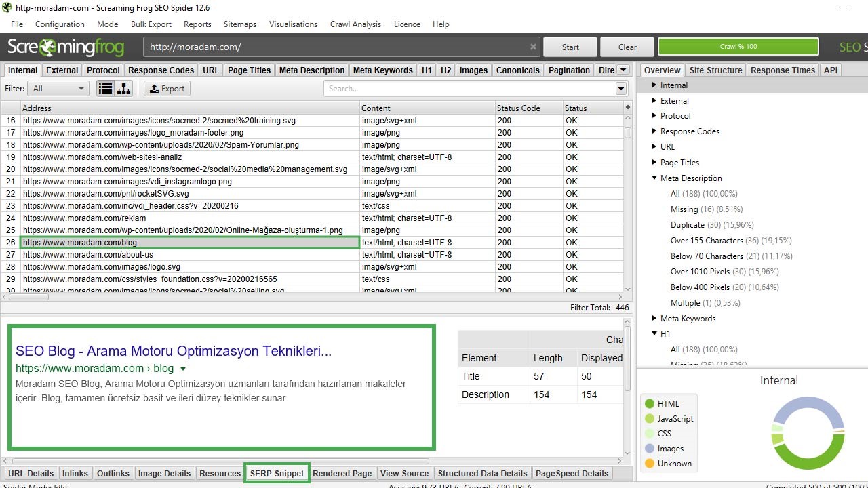Click the SERP snippet title link
This screenshot has width=868, height=488.
(174, 351)
